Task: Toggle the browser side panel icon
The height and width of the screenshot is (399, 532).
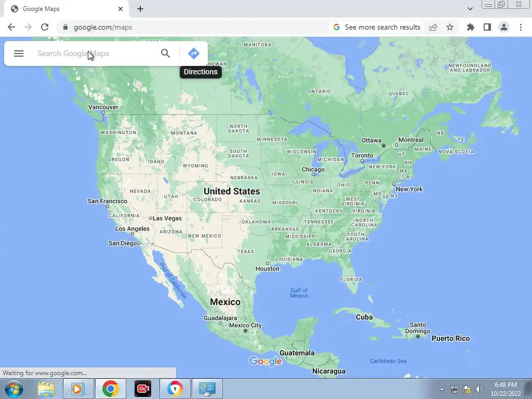Action: (487, 27)
